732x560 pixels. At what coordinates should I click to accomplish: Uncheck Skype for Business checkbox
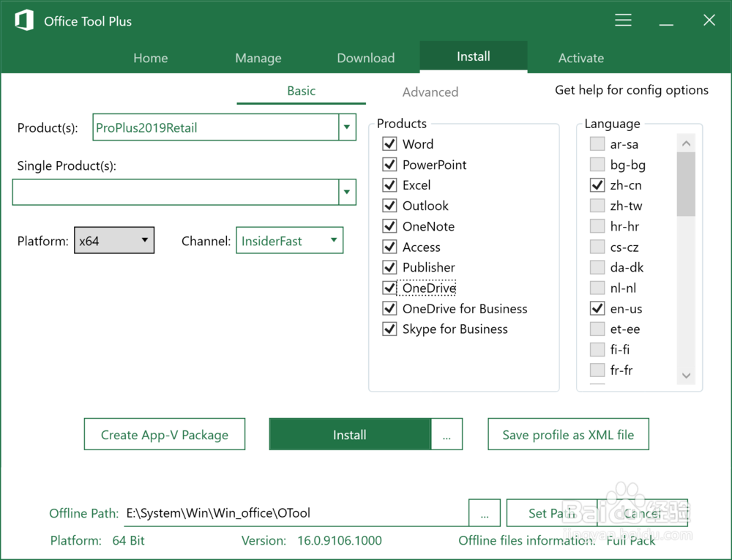389,329
